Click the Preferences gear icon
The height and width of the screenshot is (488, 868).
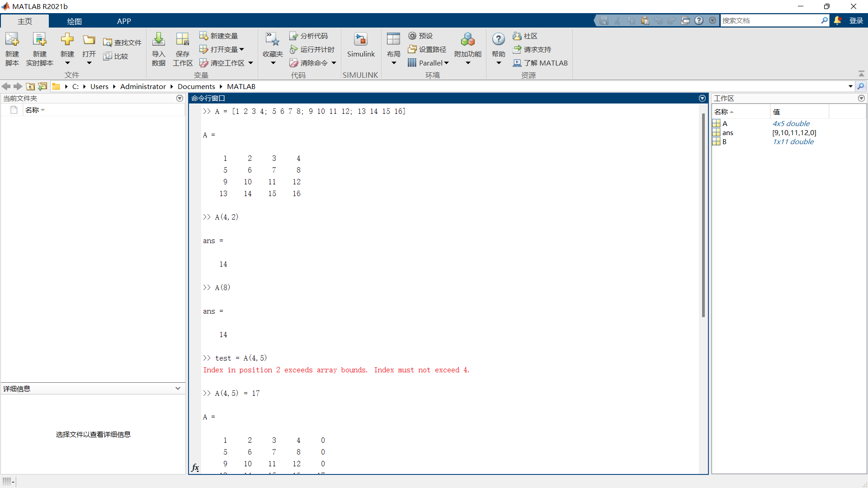point(412,36)
